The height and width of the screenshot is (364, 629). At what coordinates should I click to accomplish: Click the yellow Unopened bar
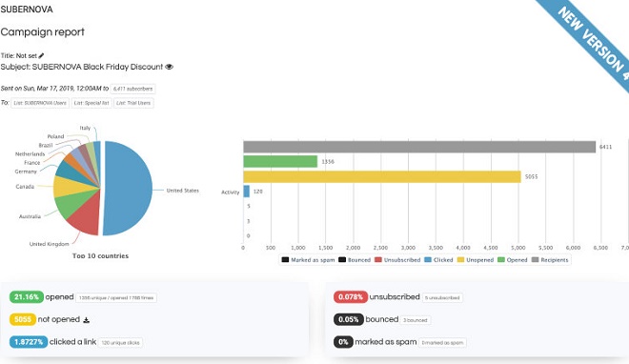click(x=382, y=177)
